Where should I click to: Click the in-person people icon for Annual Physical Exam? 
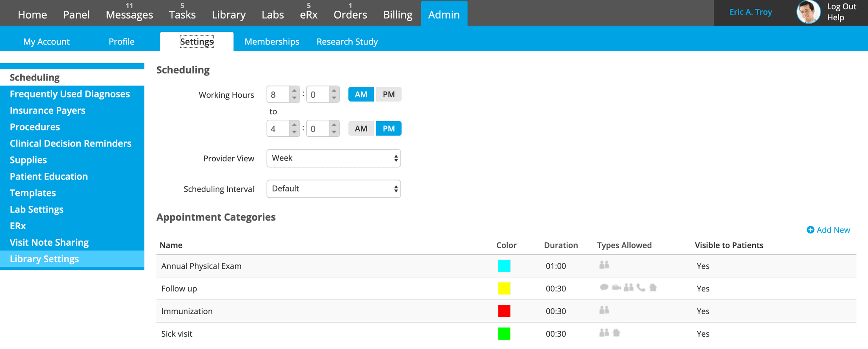[x=604, y=265]
